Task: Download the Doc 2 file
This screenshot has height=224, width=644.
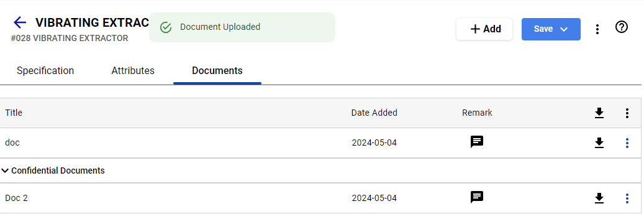Action: point(599,198)
